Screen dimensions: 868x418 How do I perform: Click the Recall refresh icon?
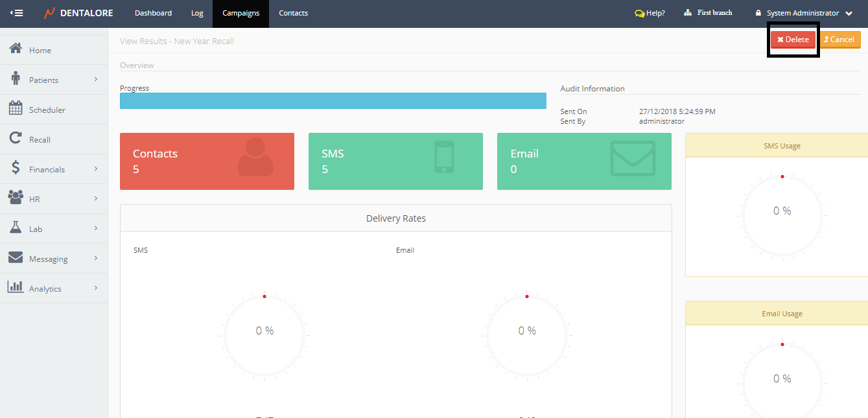(x=16, y=139)
